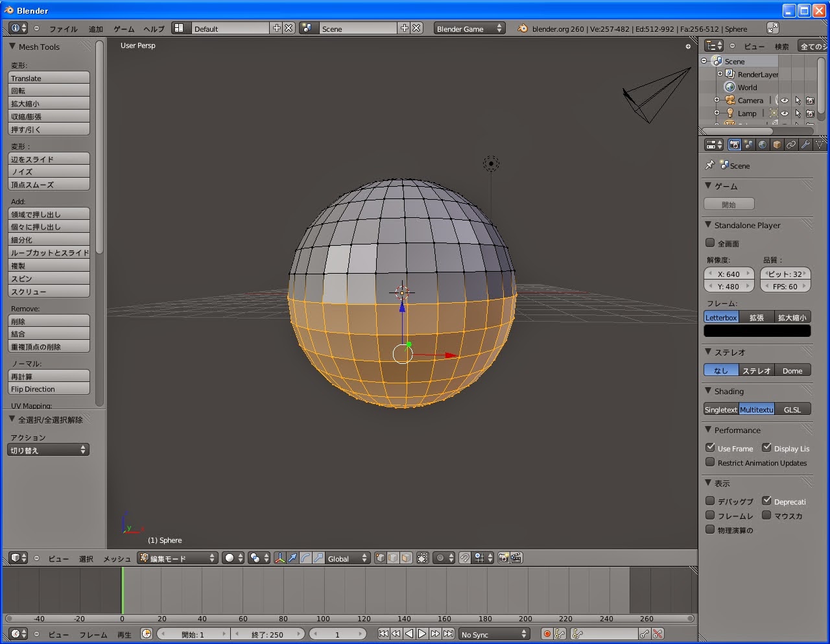This screenshot has height=644, width=830.
Task: Enable Restrict Animation Updates checkbox
Action: pyautogui.click(x=710, y=462)
